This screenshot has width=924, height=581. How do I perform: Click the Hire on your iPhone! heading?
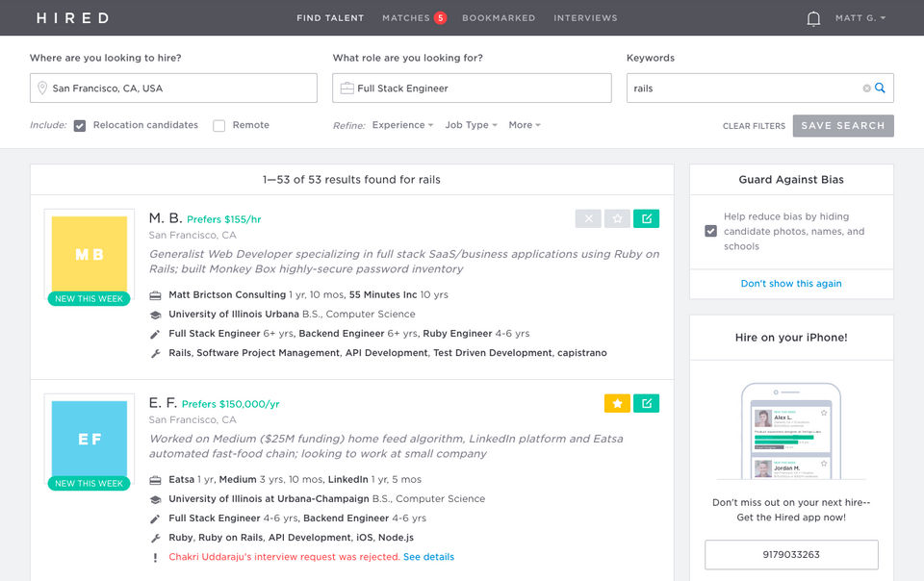(x=791, y=338)
